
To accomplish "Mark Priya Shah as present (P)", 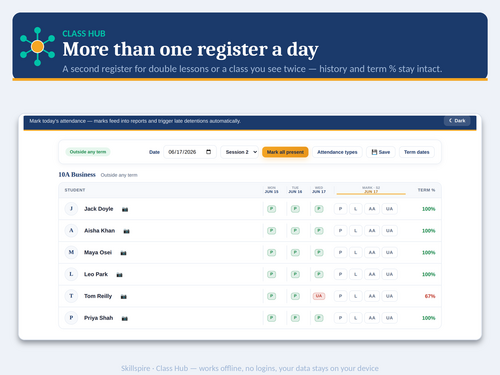I will [x=340, y=318].
